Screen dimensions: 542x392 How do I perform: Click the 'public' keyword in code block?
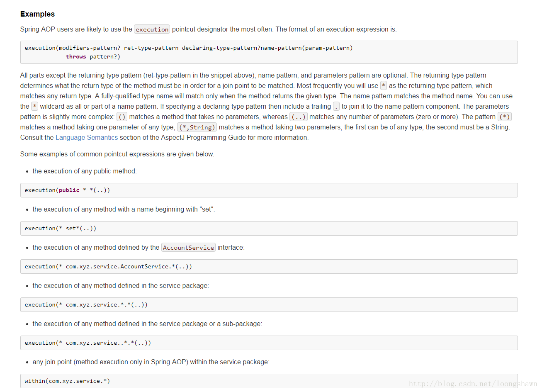tap(69, 190)
